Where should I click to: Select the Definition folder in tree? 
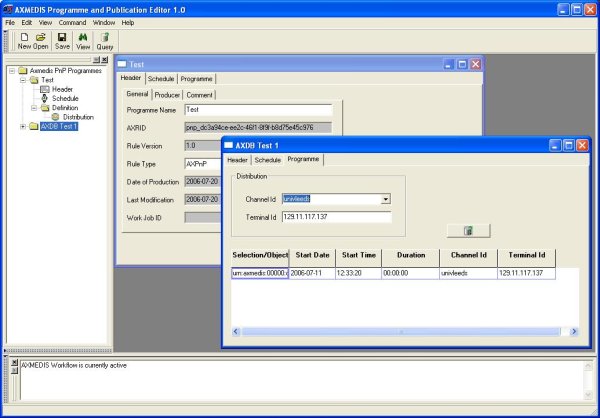[x=65, y=108]
